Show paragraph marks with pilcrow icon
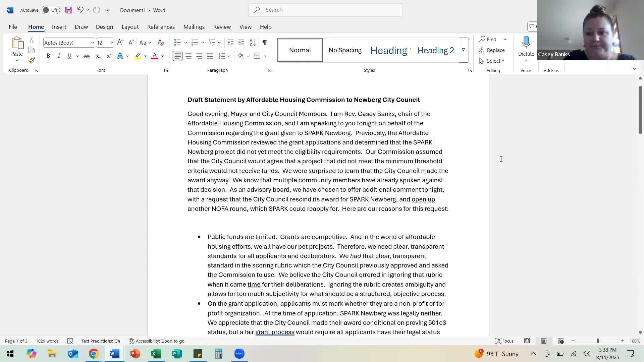Image resolution: width=644 pixels, height=362 pixels. click(x=265, y=43)
